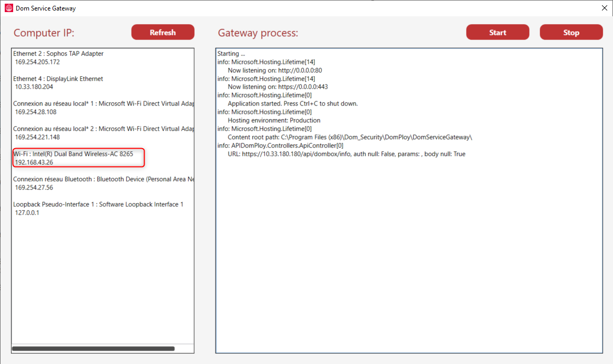This screenshot has height=364, width=613.
Task: Start the gateway process
Action: [497, 33]
